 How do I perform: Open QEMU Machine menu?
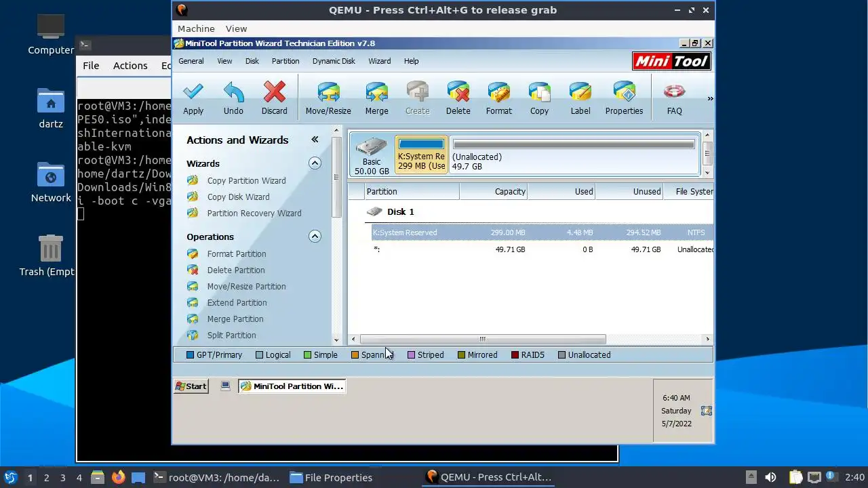point(196,28)
